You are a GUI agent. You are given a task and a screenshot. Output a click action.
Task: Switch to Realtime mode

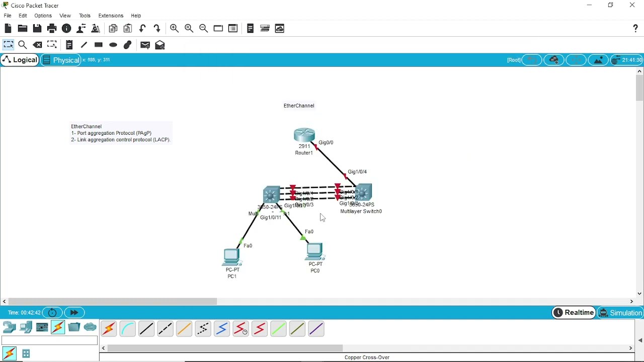coord(574,313)
